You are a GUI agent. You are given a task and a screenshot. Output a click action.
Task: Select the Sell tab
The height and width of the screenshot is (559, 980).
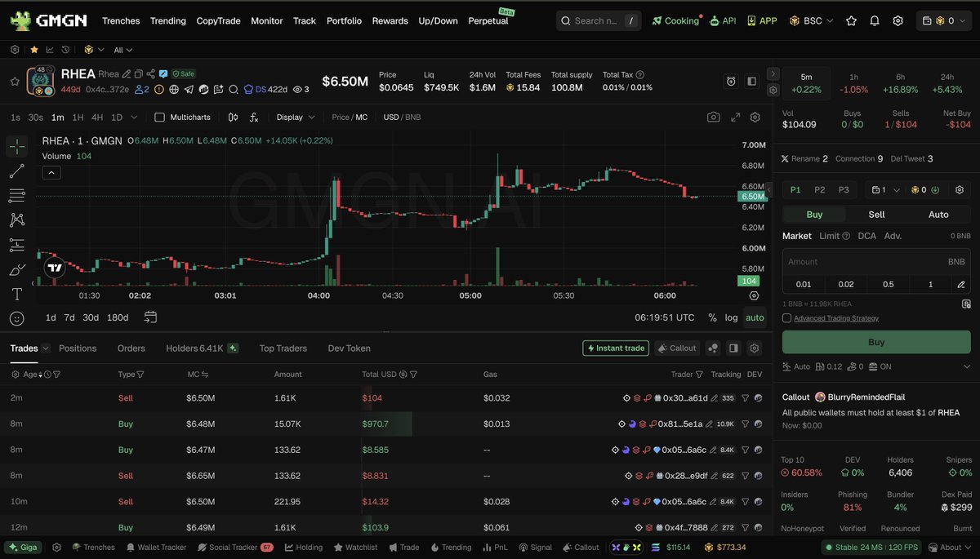coord(876,214)
